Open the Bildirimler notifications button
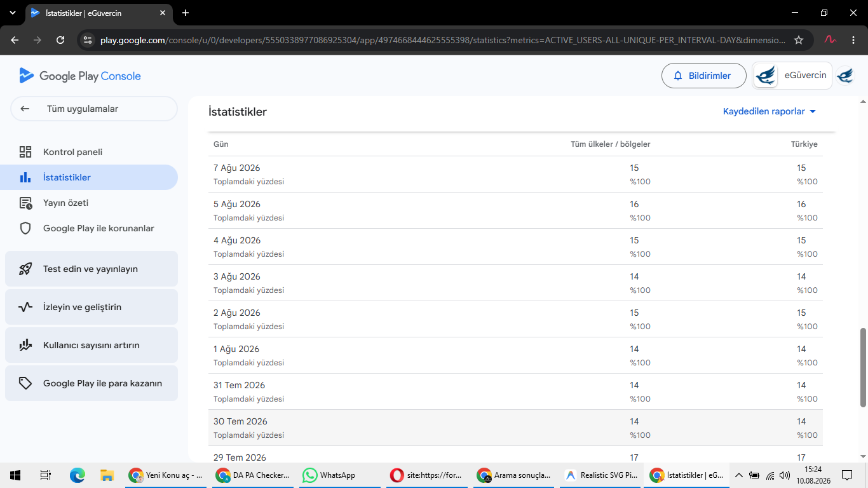Screen dimensions: 868x488 (703, 76)
